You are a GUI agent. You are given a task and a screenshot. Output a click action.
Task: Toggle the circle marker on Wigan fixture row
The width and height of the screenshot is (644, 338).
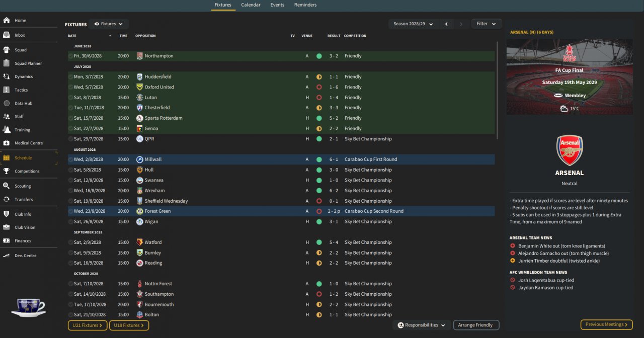click(x=70, y=221)
